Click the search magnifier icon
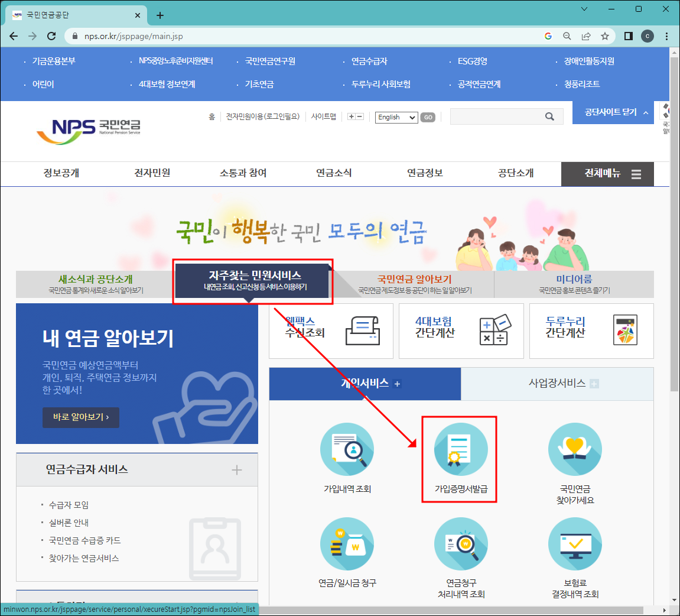The width and height of the screenshot is (680, 616). pos(550,116)
